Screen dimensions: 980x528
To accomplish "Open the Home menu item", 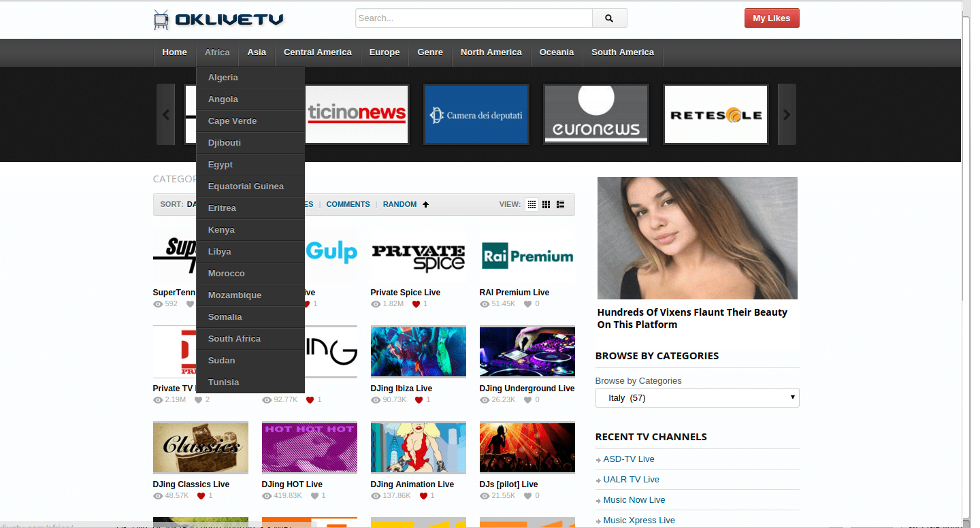I will tap(174, 52).
